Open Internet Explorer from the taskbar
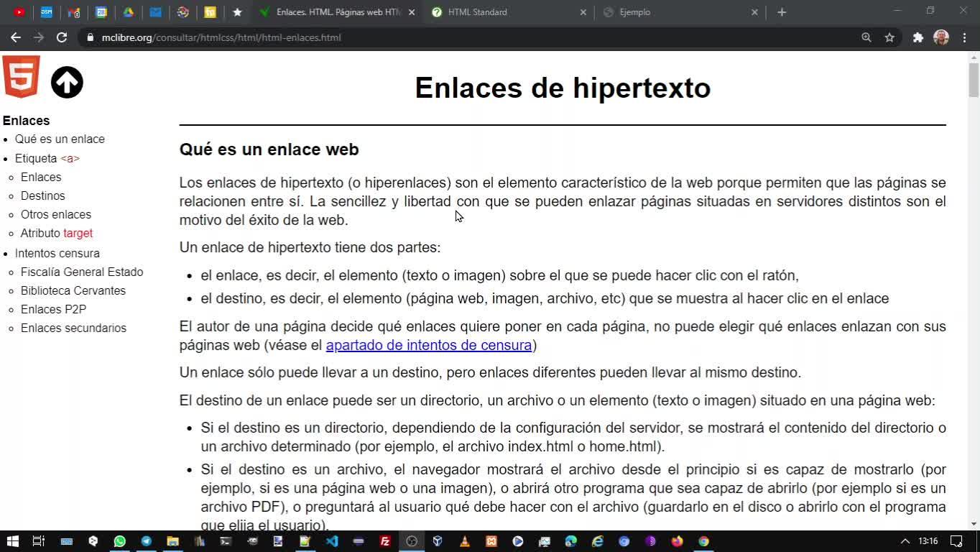Screen dimensions: 980x552 (x=597, y=541)
